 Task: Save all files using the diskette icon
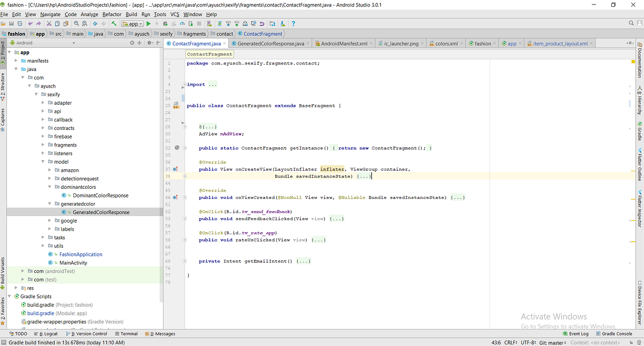(x=12, y=23)
